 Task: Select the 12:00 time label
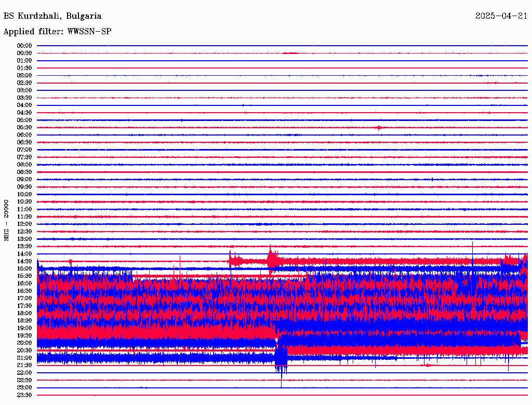tap(24, 224)
